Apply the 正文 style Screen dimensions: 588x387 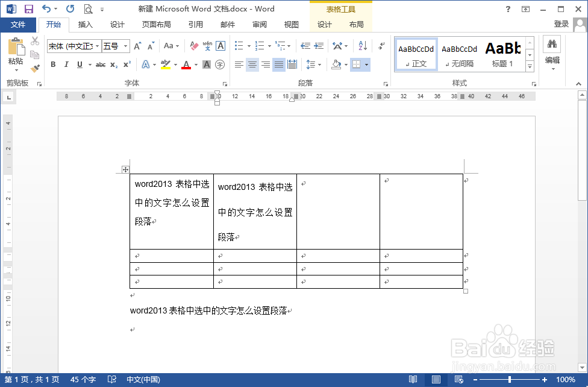click(x=416, y=55)
